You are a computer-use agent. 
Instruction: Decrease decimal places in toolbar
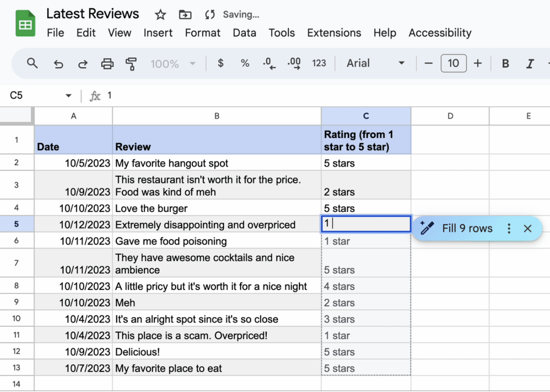[x=269, y=63]
